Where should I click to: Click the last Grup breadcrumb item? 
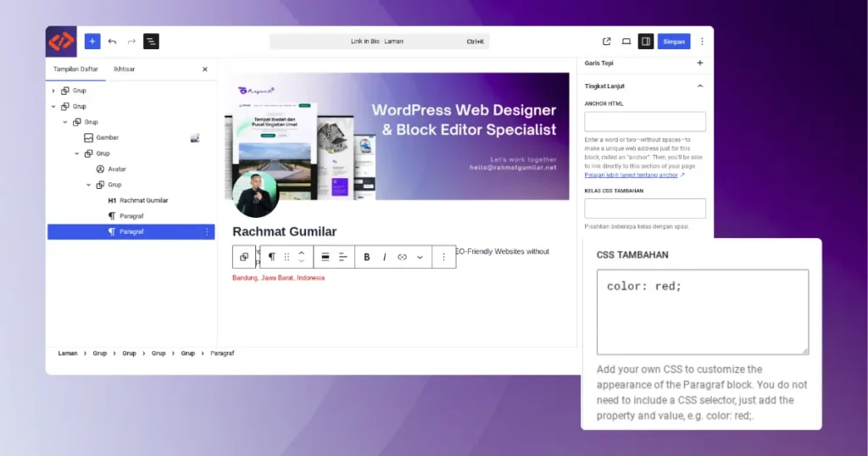187,353
